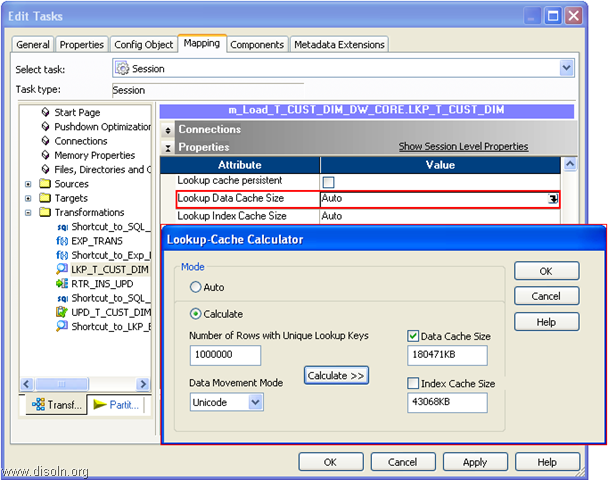The width and height of the screenshot is (608, 480).
Task: Open the Pushdown Optimization node icon
Action: click(x=45, y=127)
